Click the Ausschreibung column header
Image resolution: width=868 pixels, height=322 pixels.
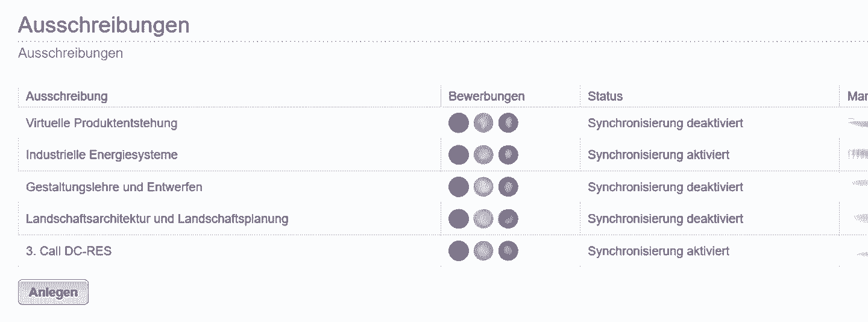(67, 96)
